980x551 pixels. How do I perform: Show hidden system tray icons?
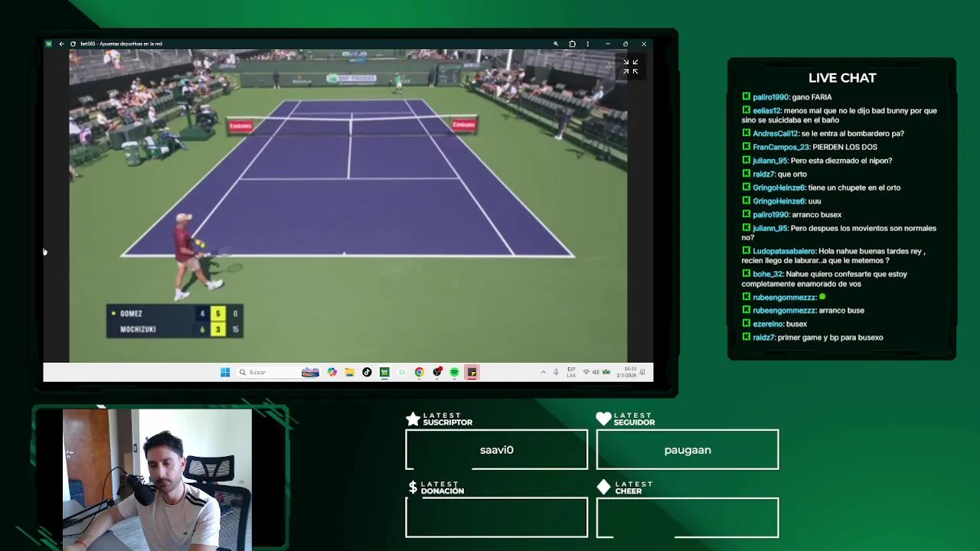543,372
